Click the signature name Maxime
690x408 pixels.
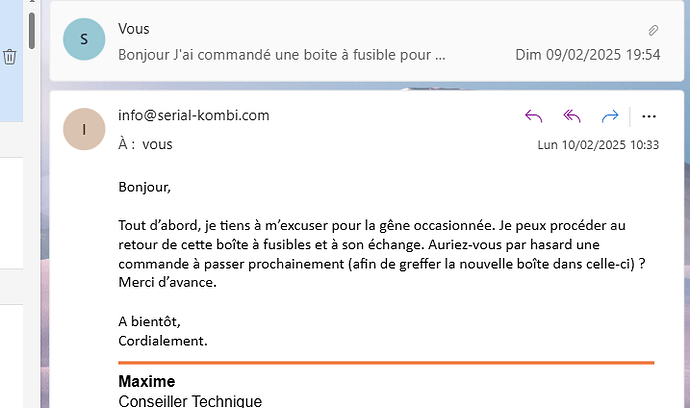click(147, 381)
